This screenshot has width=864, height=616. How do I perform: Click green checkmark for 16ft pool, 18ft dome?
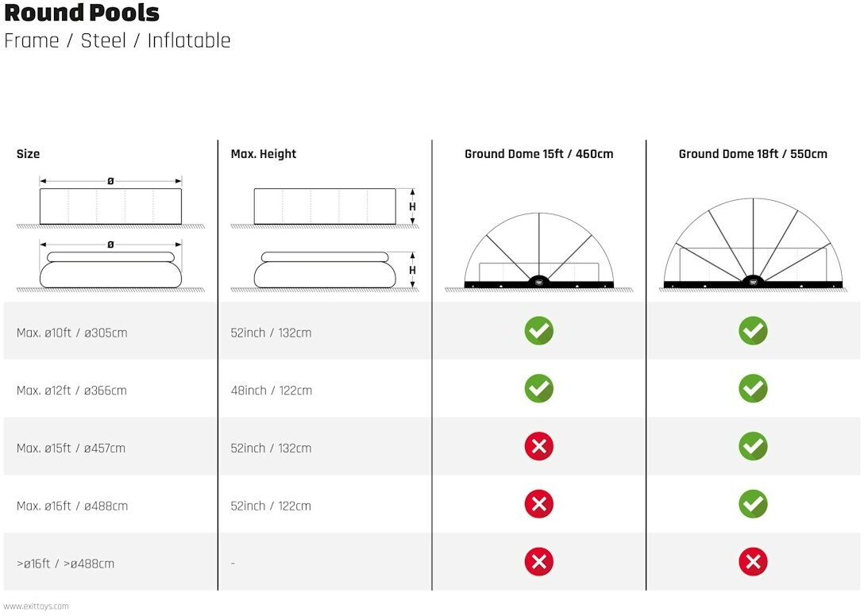coord(754,504)
